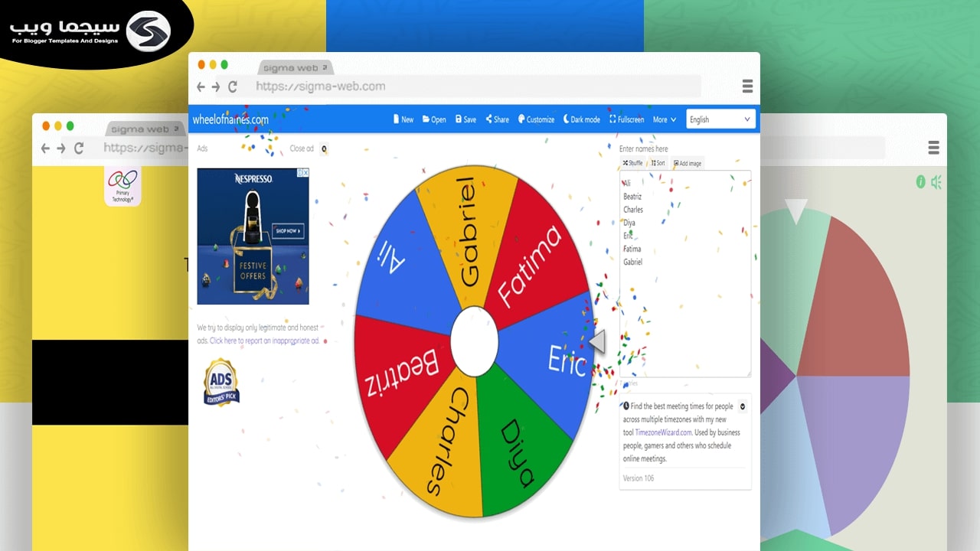Click the name Ali in the list
This screenshot has width=980, height=551.
[627, 183]
